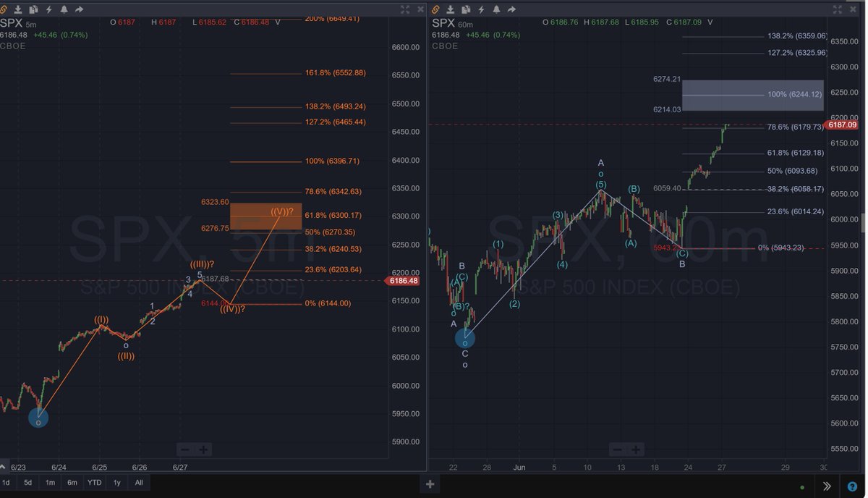Screen dimensions: 868x498
Task: Click the 100% (6396.71) Fibonacci label on left chart
Action: tap(332, 161)
